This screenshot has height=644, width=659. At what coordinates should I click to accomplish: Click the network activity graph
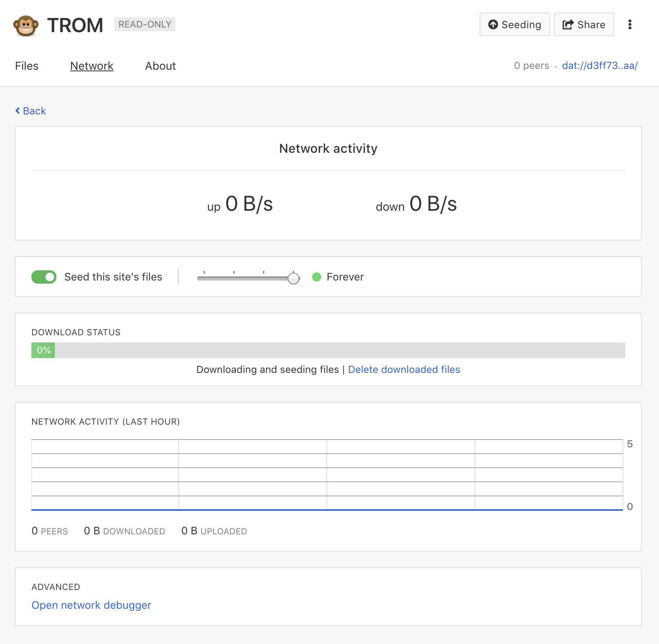(327, 475)
